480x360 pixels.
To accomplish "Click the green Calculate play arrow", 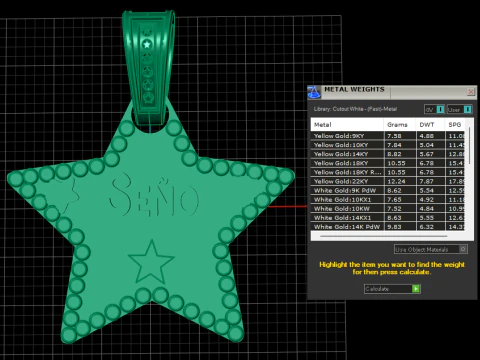I will 416,289.
